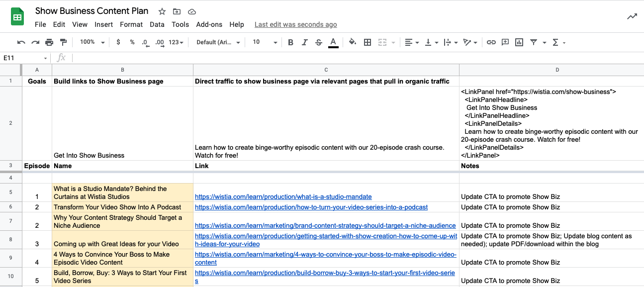
Task: Open the Format menu
Action: click(131, 24)
